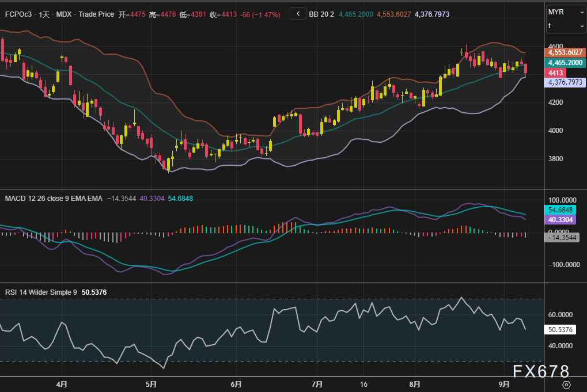Collapse the indicator legend with the left chevron
This screenshot has height=392, width=587.
tap(298, 13)
